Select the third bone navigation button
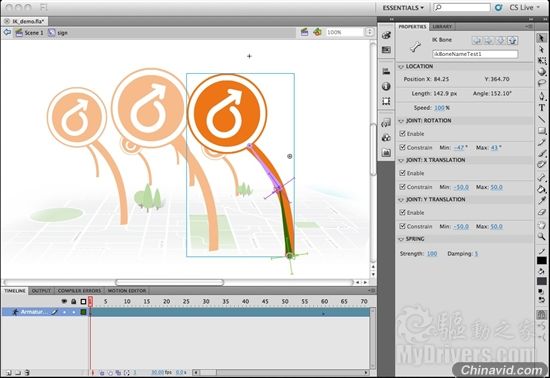Screen dimensions: 550x378 coord(501,41)
